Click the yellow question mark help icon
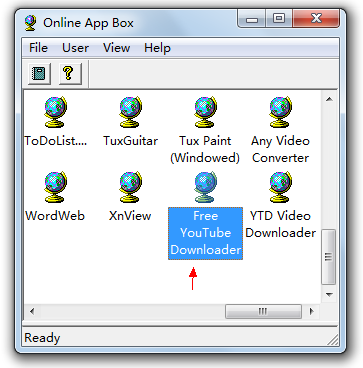This screenshot has height=368, width=363. click(70, 73)
